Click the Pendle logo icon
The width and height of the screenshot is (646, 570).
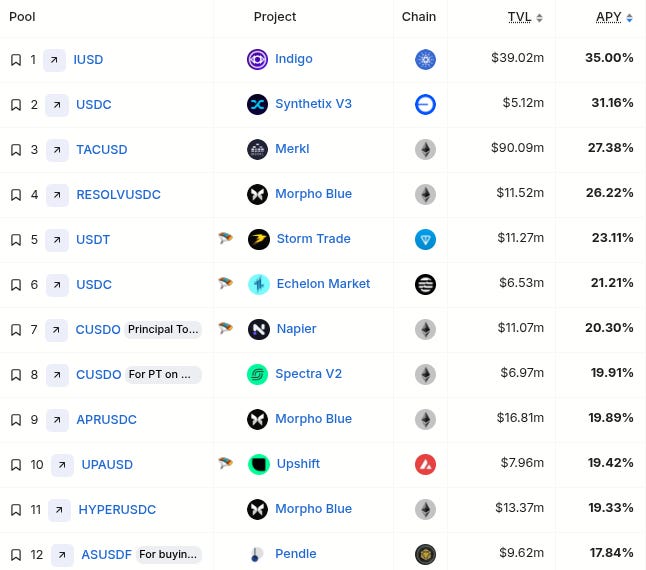pyautogui.click(x=256, y=554)
